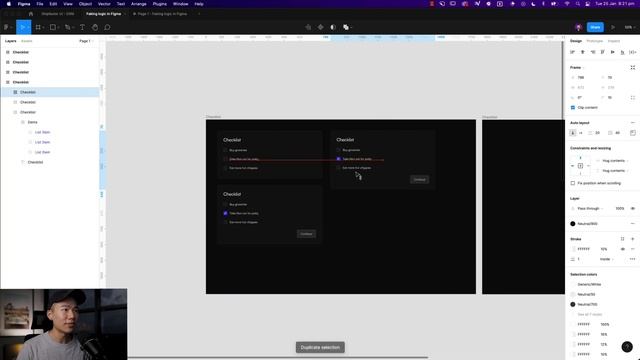Switch to the Assets tab

click(27, 41)
